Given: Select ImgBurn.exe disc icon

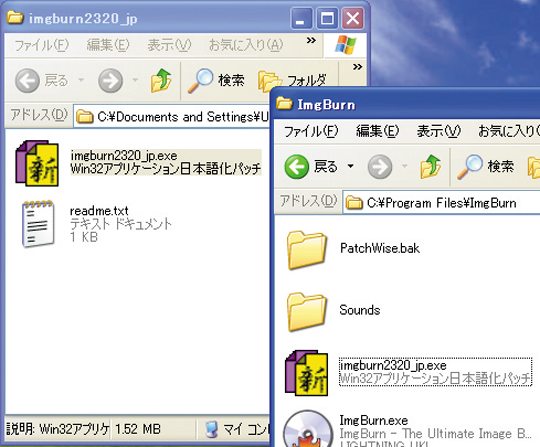Looking at the screenshot, I should coord(308,428).
